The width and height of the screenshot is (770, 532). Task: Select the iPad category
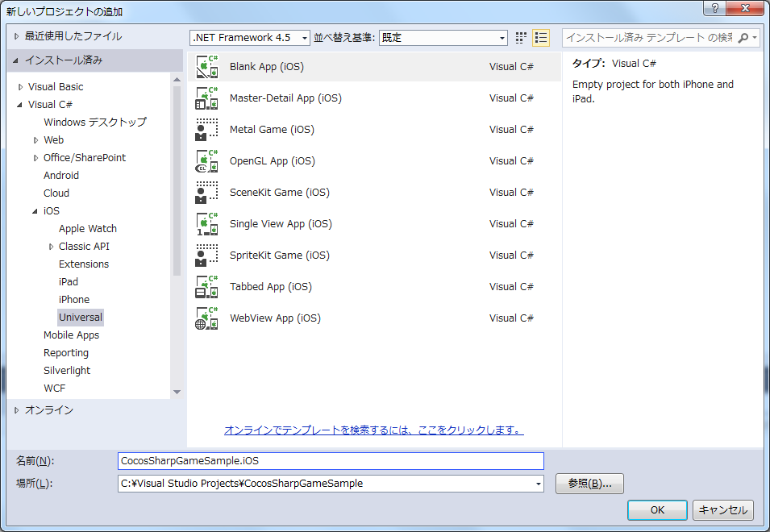click(69, 281)
